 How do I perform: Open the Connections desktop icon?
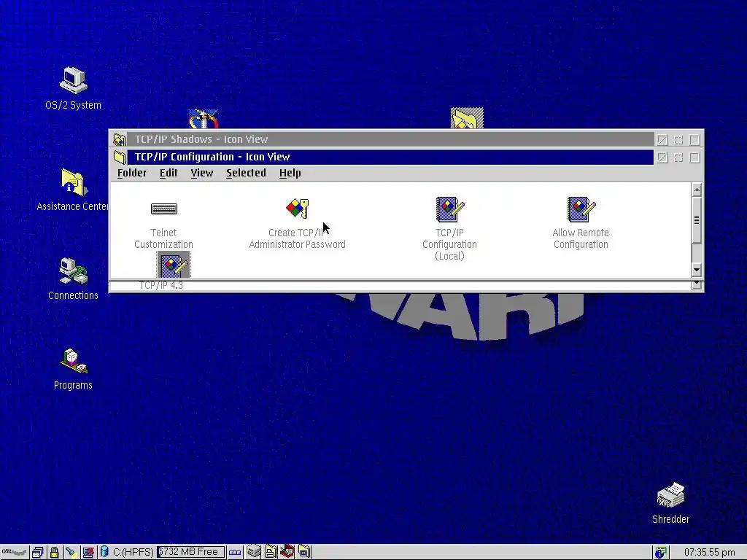[x=74, y=271]
